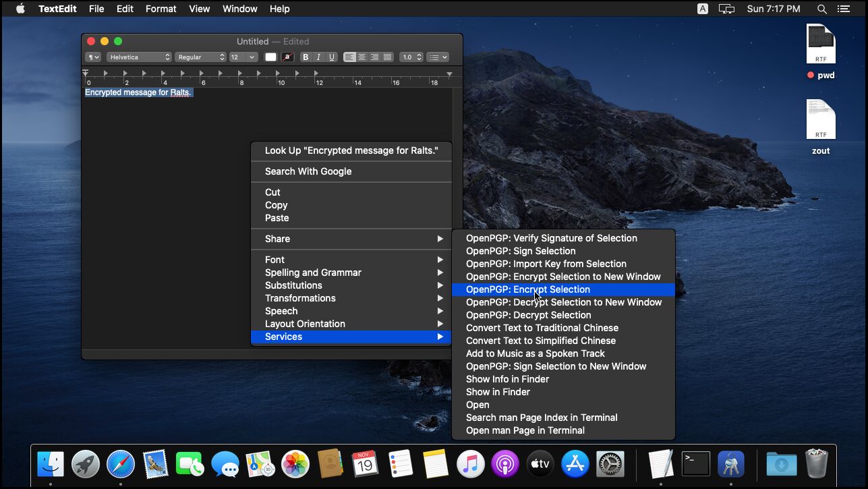Open the font size 12 combo box

[243, 57]
